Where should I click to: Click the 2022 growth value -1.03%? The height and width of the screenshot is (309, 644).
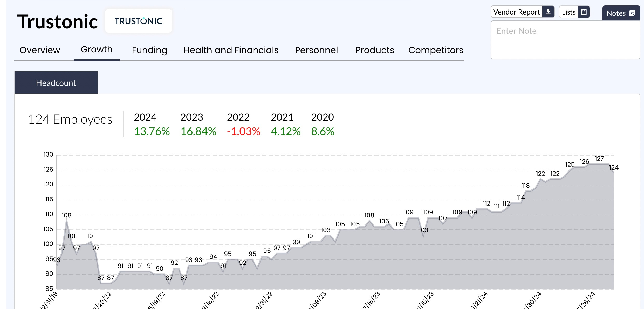(x=243, y=131)
